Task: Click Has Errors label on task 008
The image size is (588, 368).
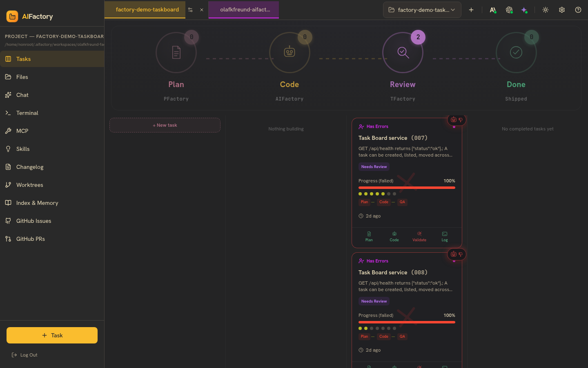Action: (377, 261)
